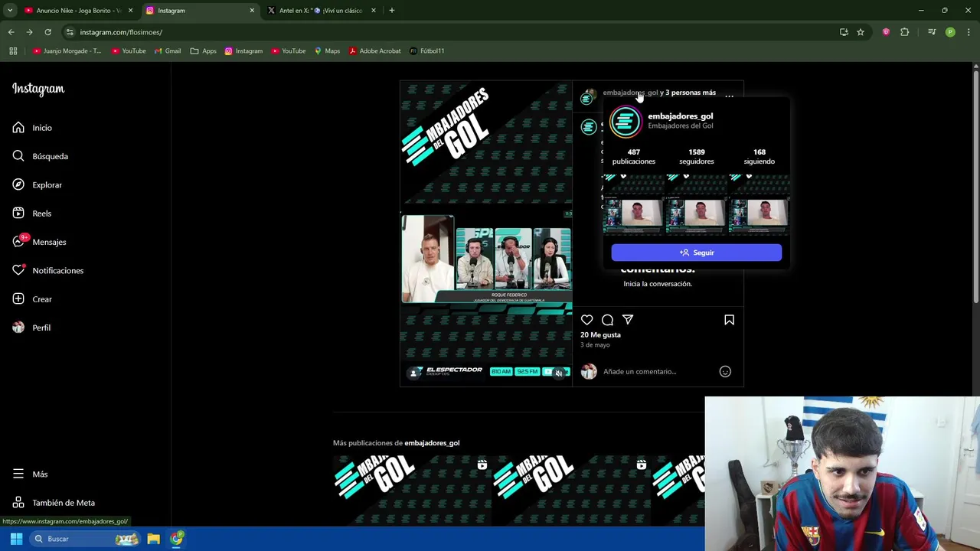Open Juanjo Morgade bookmark
The width and height of the screenshot is (980, 551).
(67, 51)
